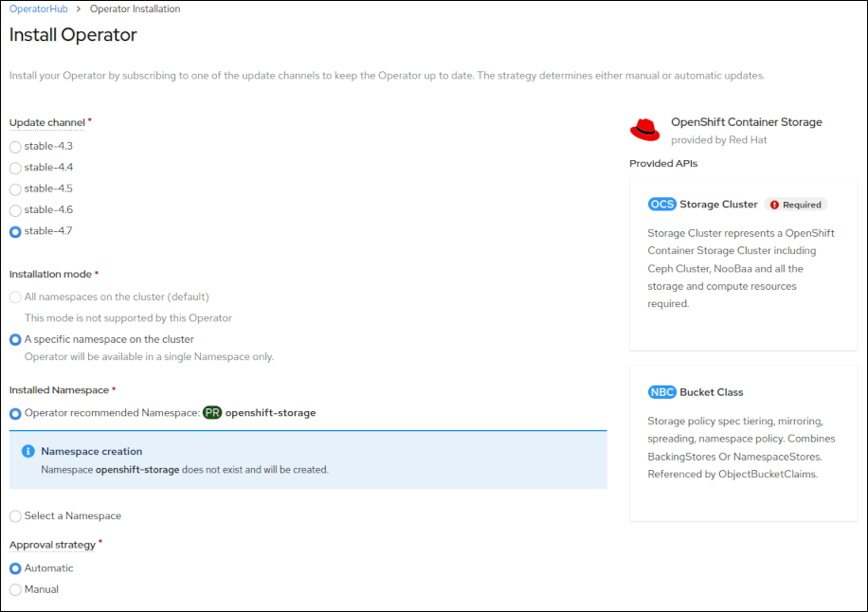Select Operator recommended Namespace option

tap(15, 414)
